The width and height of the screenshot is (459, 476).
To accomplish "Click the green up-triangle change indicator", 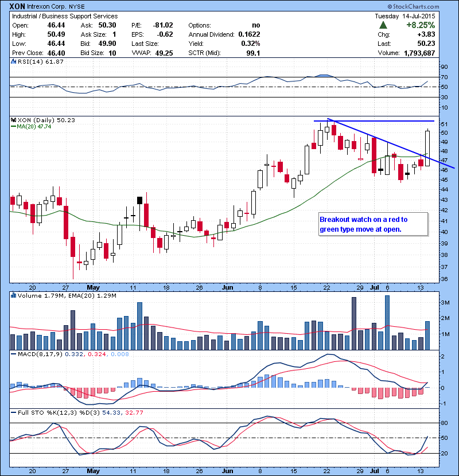I will [383, 25].
